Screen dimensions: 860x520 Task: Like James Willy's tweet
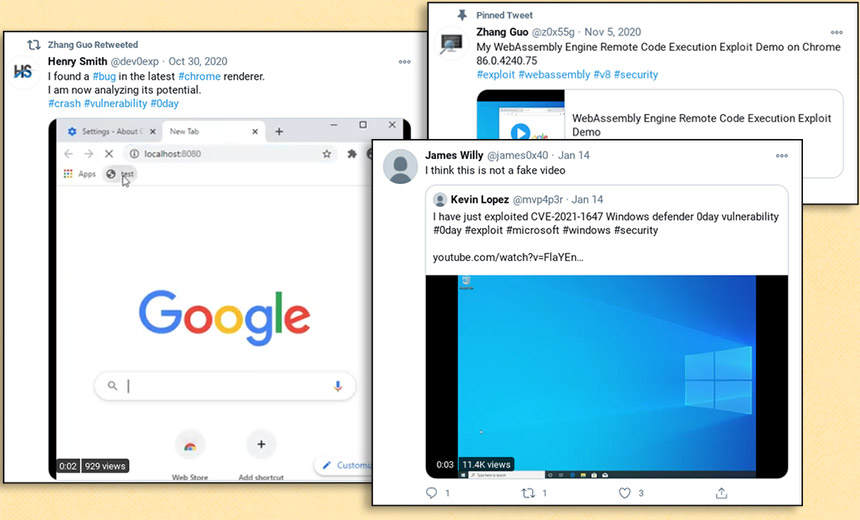(x=625, y=493)
